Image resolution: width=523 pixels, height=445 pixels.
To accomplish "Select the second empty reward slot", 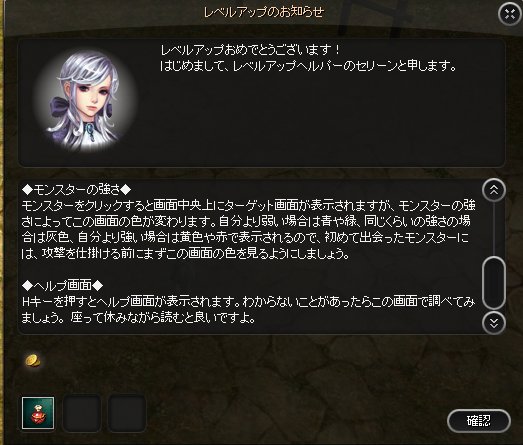I will pos(82,413).
